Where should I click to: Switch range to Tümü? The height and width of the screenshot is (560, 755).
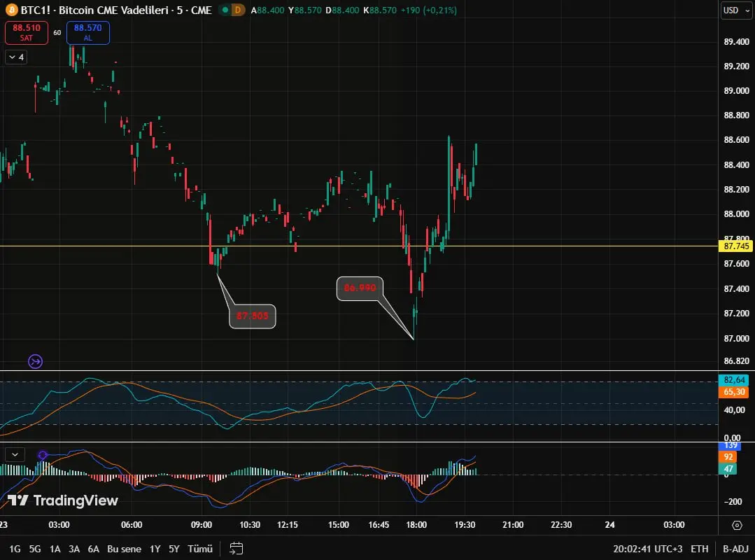pyautogui.click(x=201, y=549)
